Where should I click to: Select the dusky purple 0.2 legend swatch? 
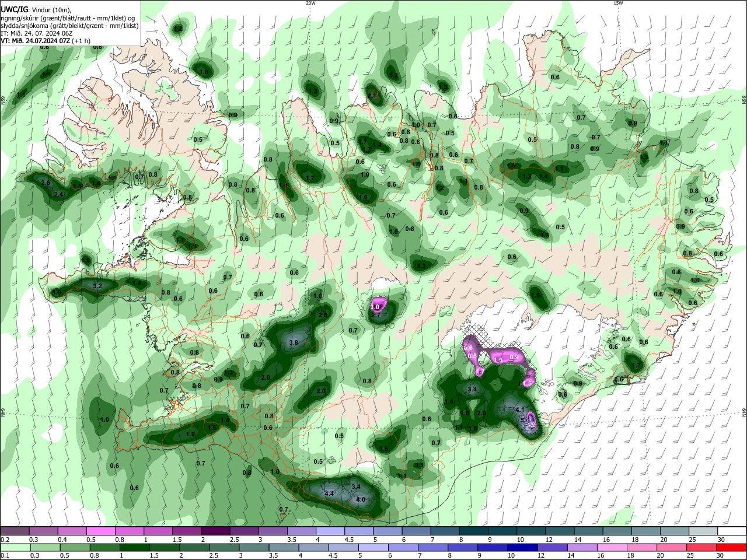tap(14, 531)
